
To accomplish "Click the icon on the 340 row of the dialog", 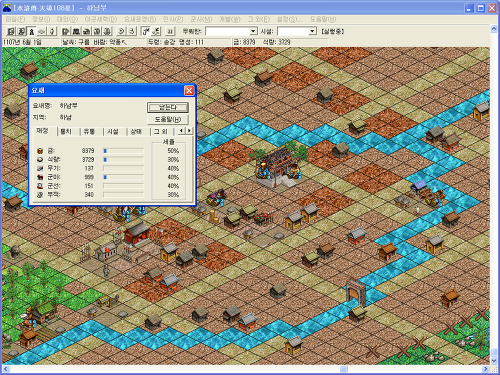I will [40, 195].
